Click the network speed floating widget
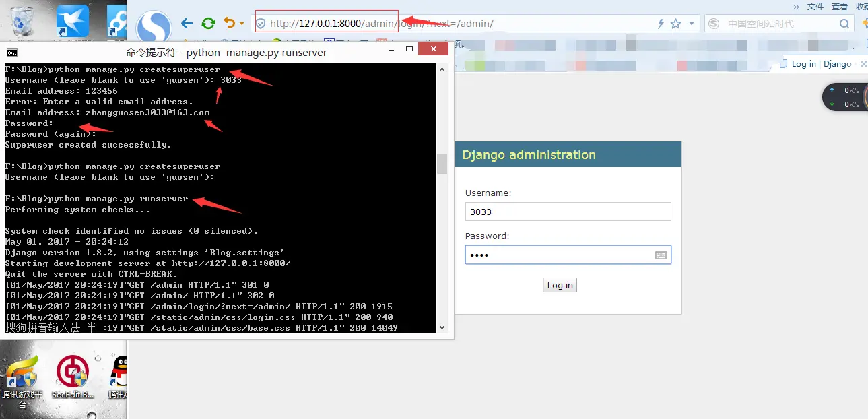The image size is (868, 419). tap(845, 97)
